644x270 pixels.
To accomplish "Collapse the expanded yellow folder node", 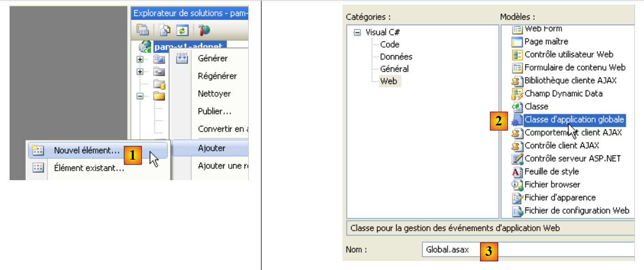I will pos(140,96).
